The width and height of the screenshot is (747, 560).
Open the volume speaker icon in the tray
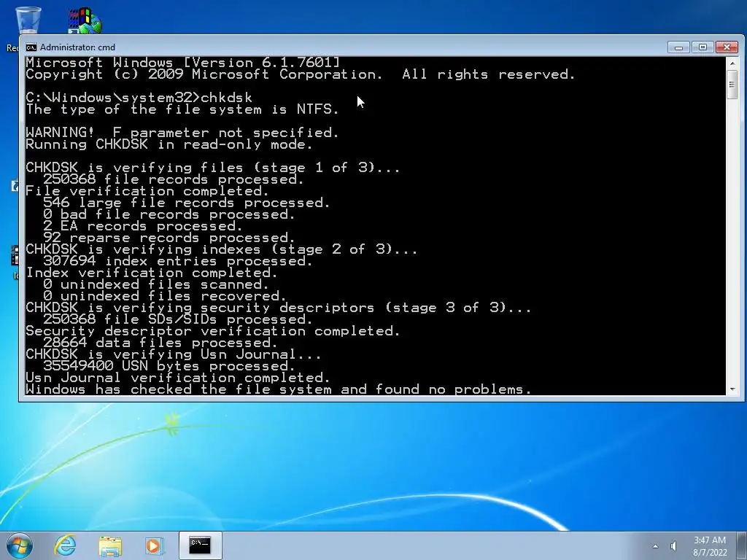(x=673, y=546)
